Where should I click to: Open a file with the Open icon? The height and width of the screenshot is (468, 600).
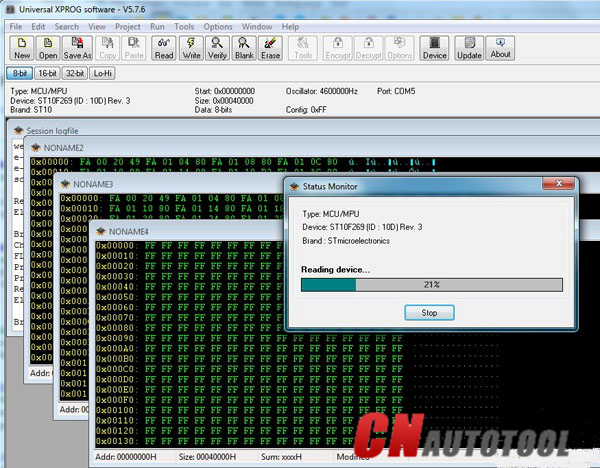[x=48, y=48]
